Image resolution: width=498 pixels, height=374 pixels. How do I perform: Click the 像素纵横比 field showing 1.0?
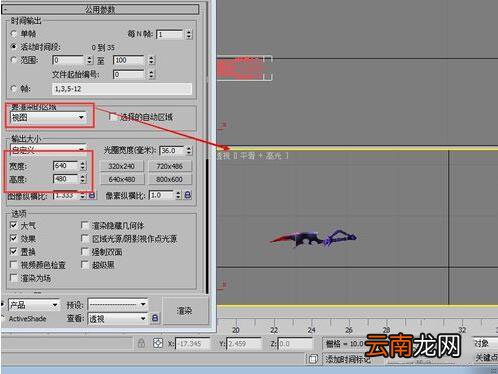click(x=161, y=195)
